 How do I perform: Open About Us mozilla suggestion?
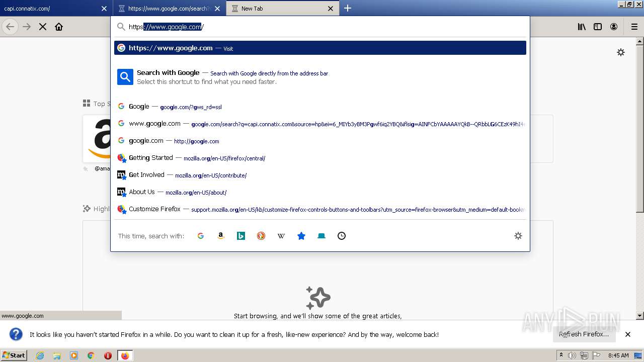click(320, 192)
